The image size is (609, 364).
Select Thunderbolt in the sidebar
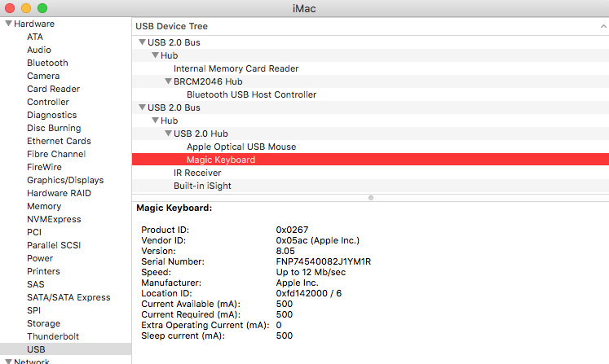pyautogui.click(x=53, y=336)
